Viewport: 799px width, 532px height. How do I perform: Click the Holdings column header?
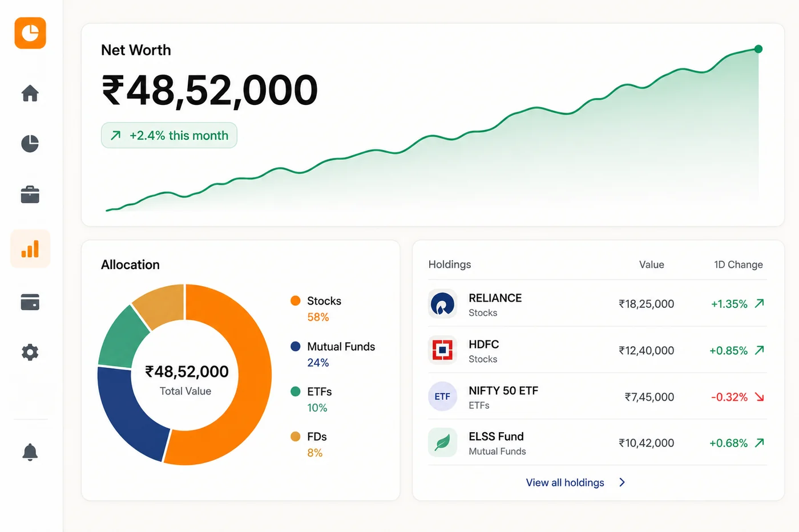pyautogui.click(x=450, y=265)
